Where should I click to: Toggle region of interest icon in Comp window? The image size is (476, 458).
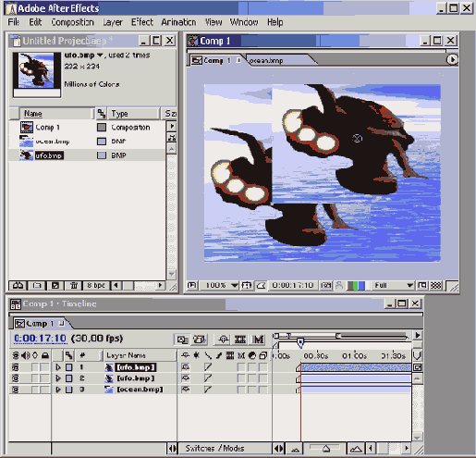[421, 285]
